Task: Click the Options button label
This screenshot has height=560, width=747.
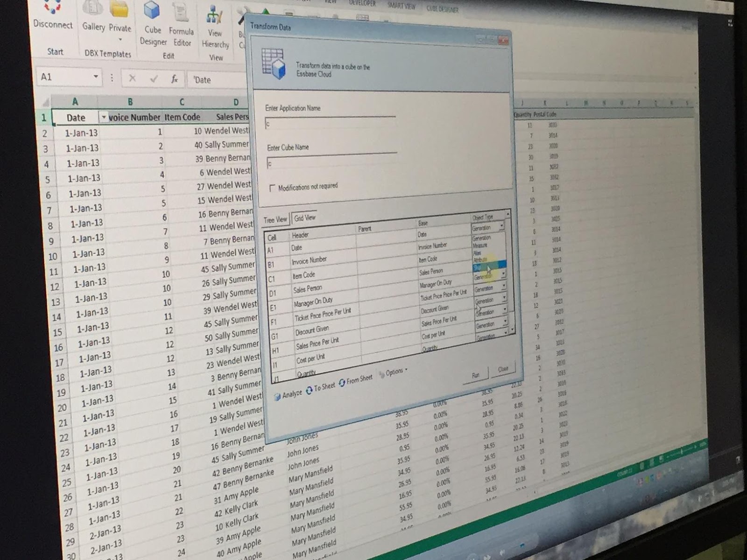Action: (395, 372)
